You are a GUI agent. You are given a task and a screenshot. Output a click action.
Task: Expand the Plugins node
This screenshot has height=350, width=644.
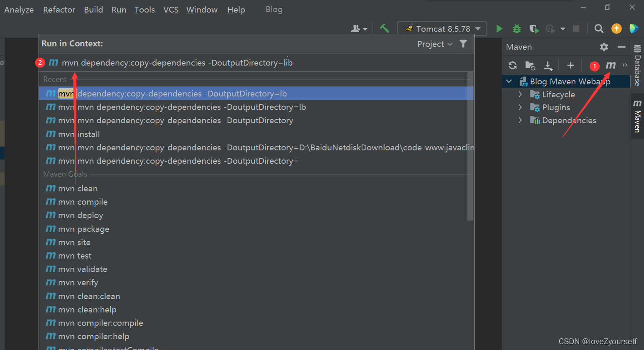tap(520, 107)
